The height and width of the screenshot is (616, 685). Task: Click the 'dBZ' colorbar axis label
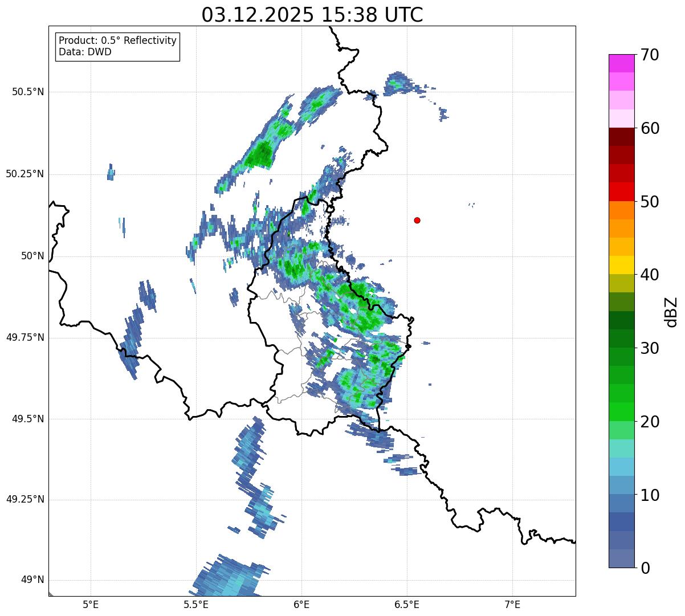[671, 311]
